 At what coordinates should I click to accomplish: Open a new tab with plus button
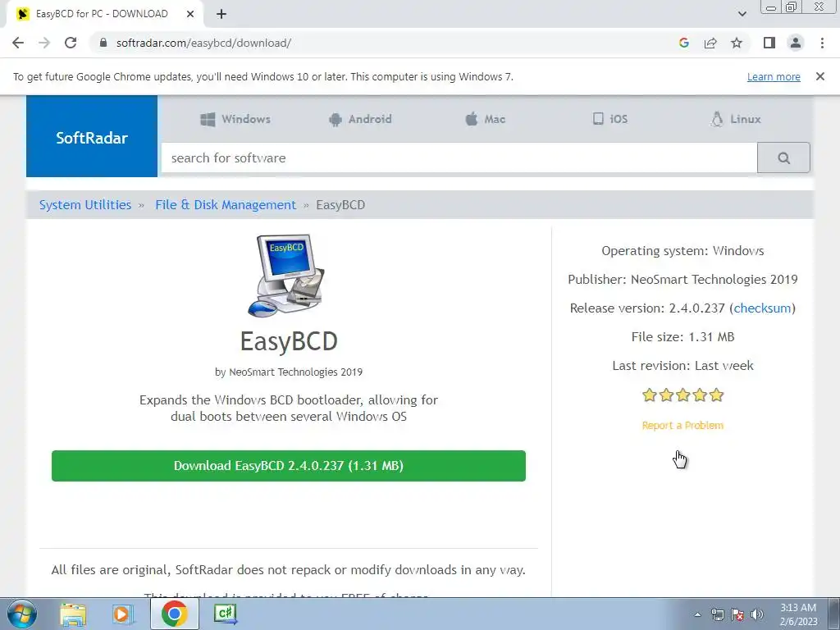(221, 14)
